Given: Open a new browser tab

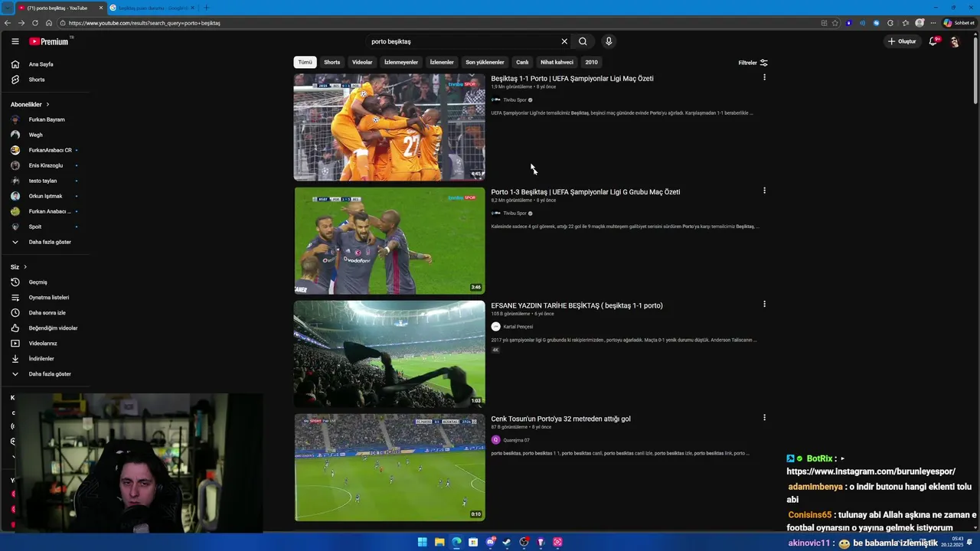Looking at the screenshot, I should click(206, 8).
